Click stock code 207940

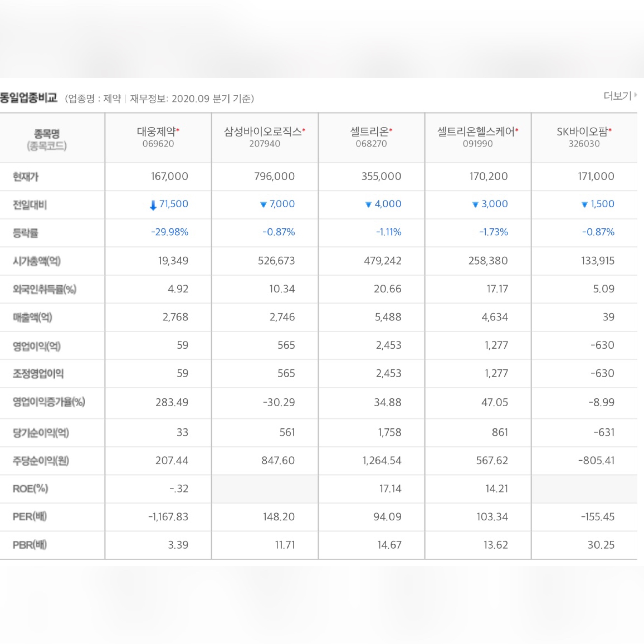[x=265, y=144]
